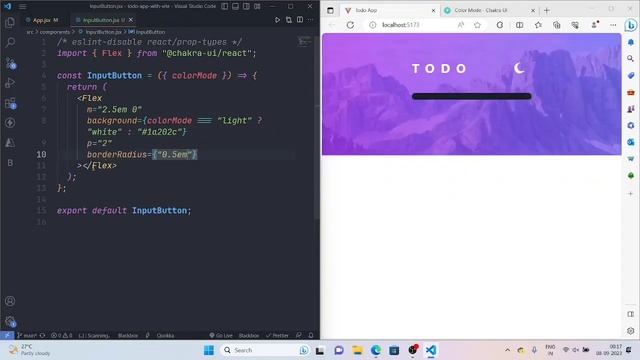The height and width of the screenshot is (360, 640).
Task: Click the 'components' breadcrumb segment
Action: click(x=55, y=32)
